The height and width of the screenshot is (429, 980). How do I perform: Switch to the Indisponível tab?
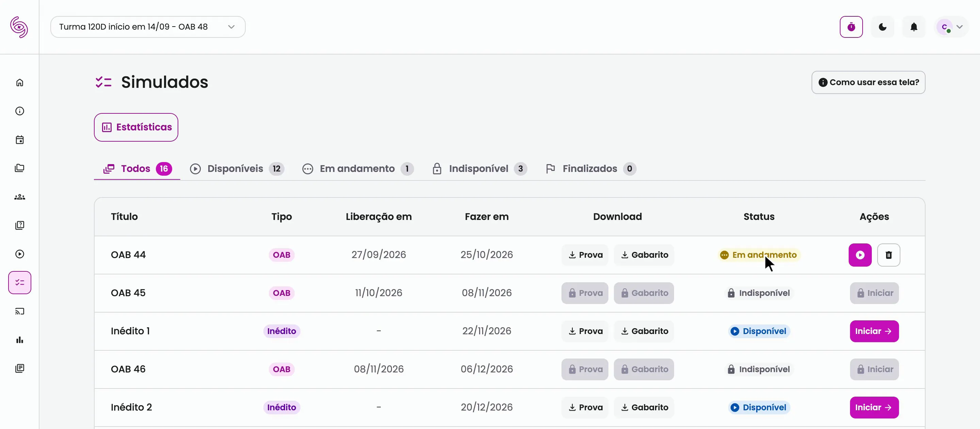pos(480,169)
